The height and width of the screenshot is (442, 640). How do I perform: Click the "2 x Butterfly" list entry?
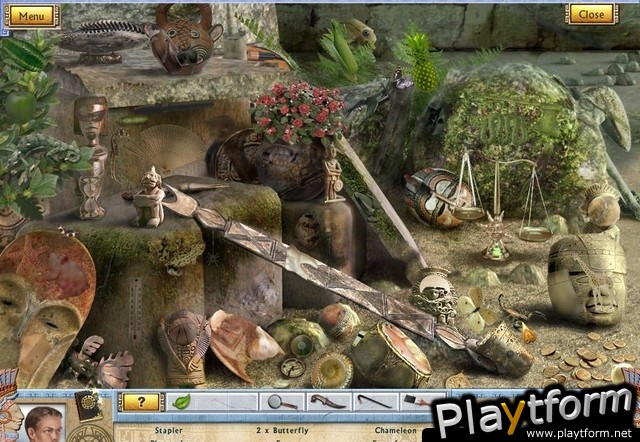point(282,431)
